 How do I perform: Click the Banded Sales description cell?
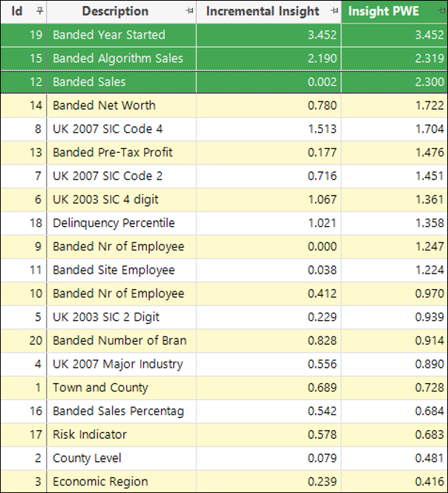(122, 82)
